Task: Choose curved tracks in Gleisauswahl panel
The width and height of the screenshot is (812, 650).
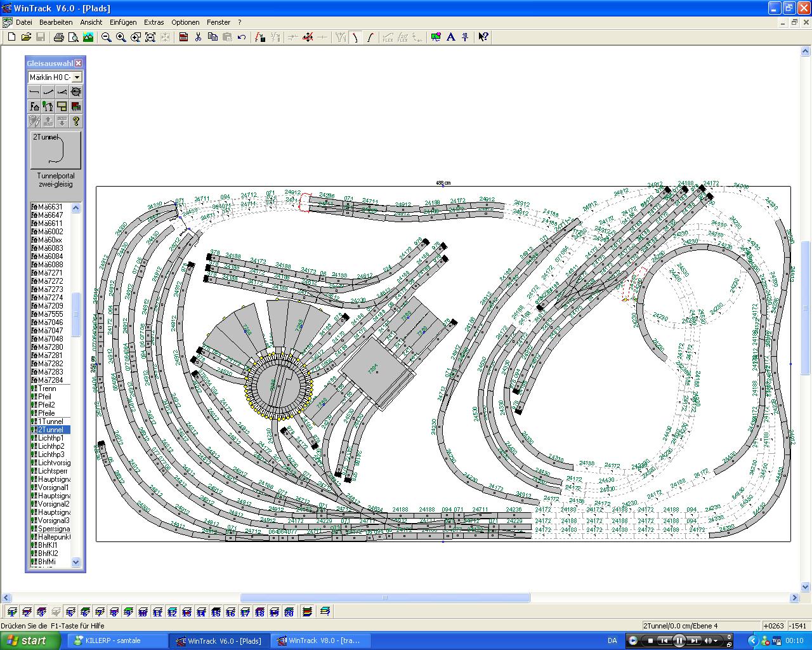Action: pos(48,92)
